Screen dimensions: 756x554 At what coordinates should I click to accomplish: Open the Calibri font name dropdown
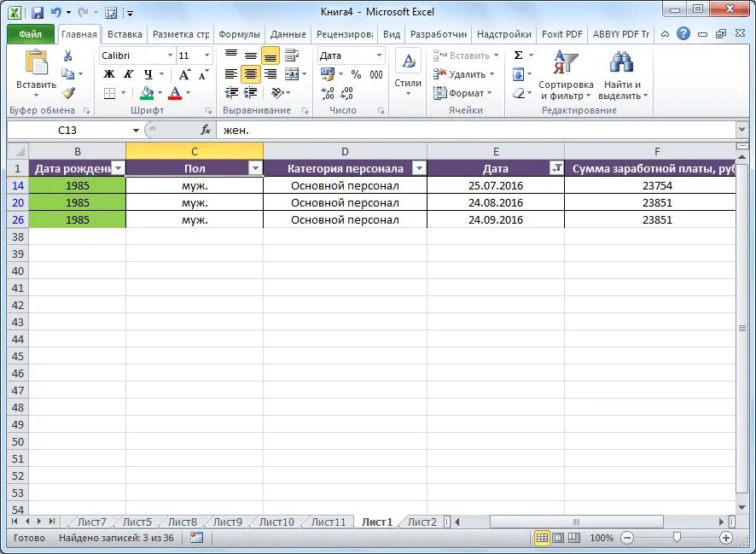coord(170,55)
